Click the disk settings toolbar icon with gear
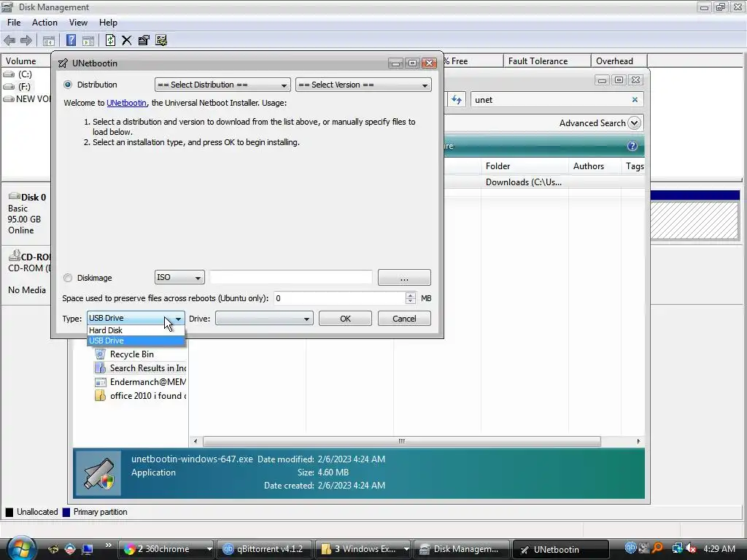747x560 pixels. pyautogui.click(x=161, y=41)
